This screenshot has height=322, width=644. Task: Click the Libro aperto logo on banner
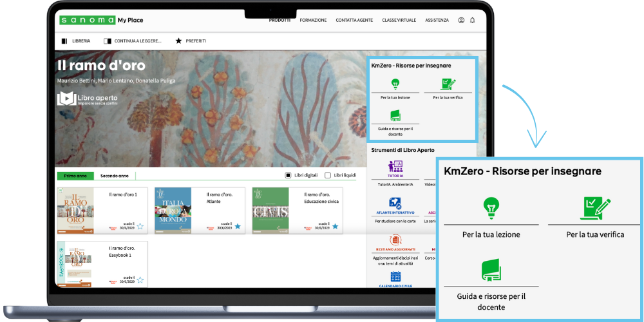tap(88, 99)
